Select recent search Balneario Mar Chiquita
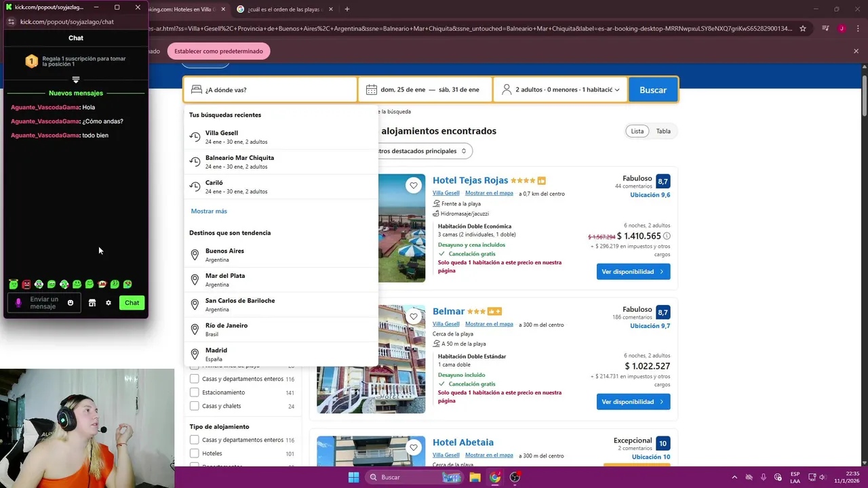Viewport: 868px width, 488px height. point(281,162)
